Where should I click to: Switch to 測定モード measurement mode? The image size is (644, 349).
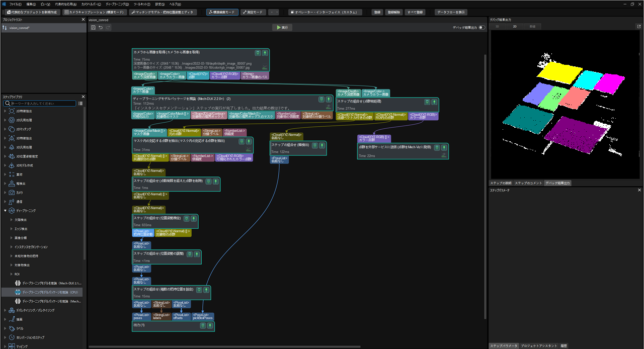tap(252, 12)
